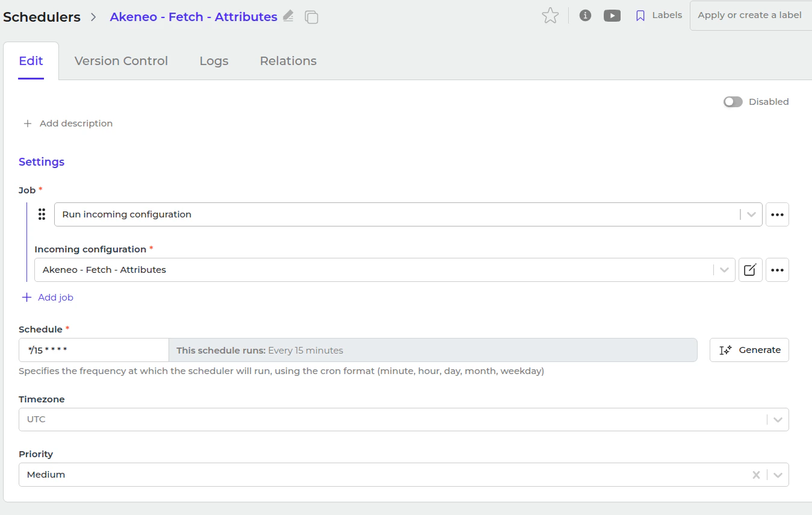Open the Priority dropdown arrow
This screenshot has height=515, width=812.
[778, 475]
